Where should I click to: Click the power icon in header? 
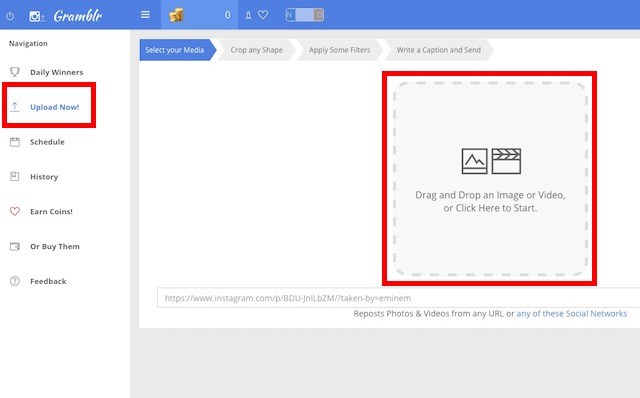(x=10, y=16)
